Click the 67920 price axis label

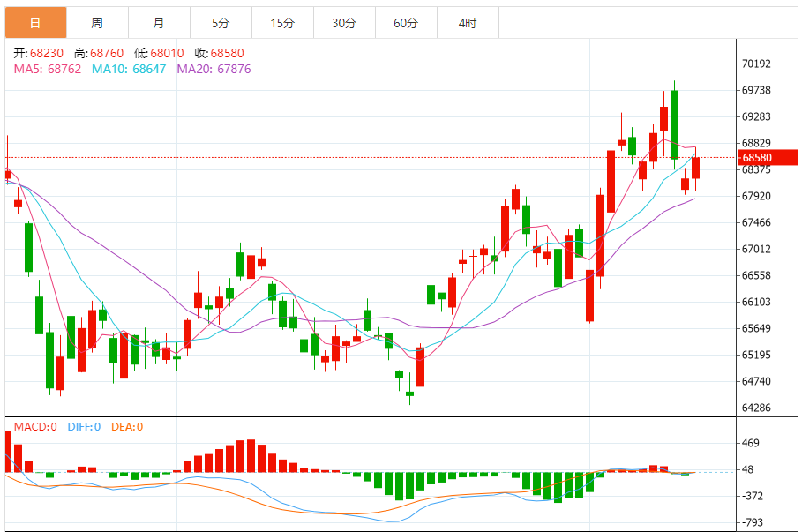[x=756, y=196]
